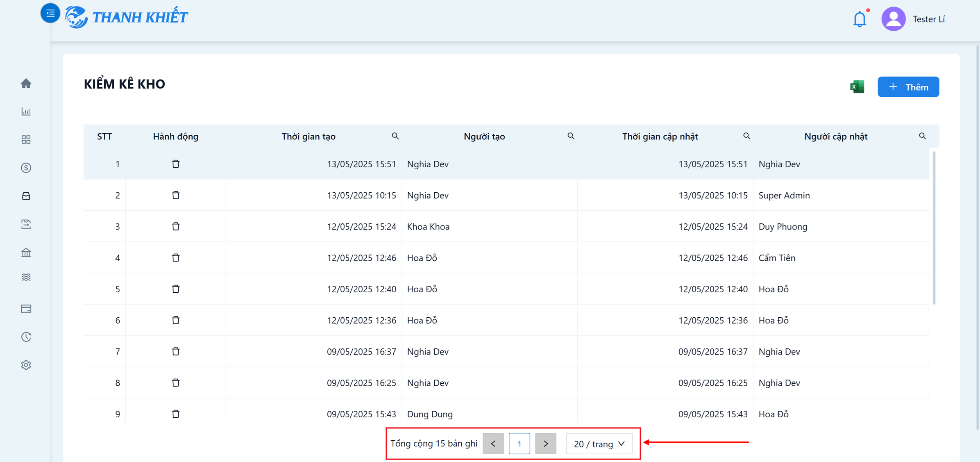This screenshot has width=980, height=462.
Task: Export the list to Excel
Action: [x=857, y=87]
